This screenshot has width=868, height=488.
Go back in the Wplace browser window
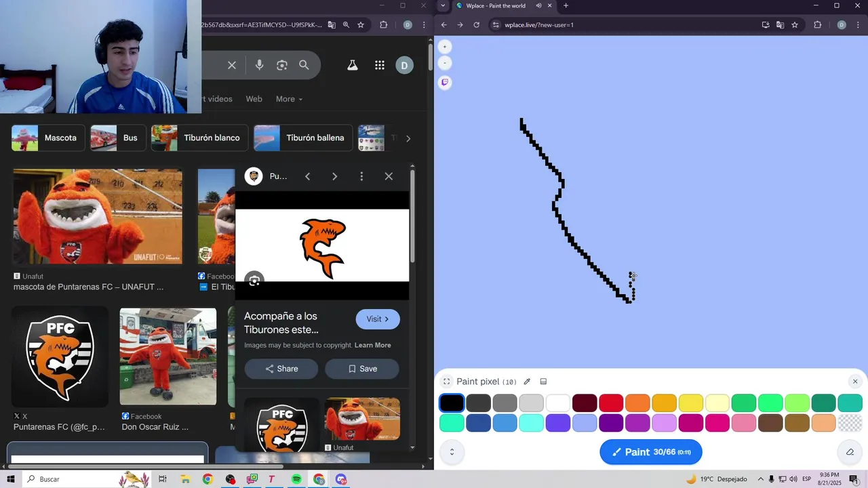(444, 25)
